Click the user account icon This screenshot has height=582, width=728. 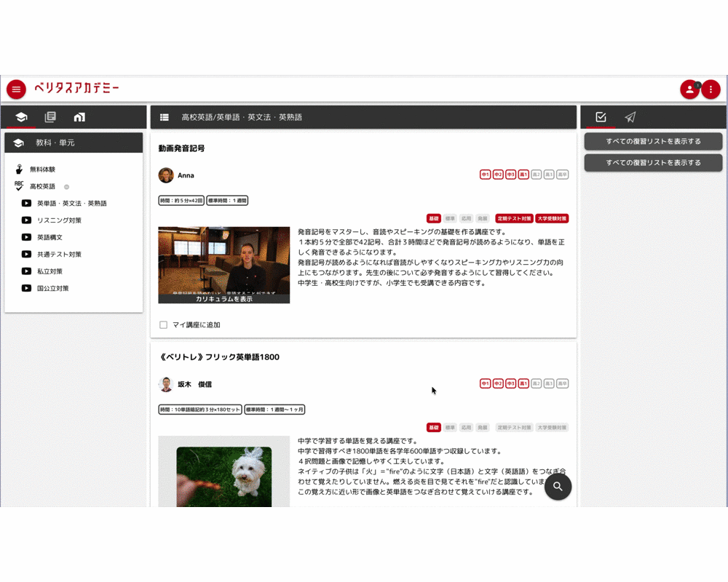[x=689, y=89]
